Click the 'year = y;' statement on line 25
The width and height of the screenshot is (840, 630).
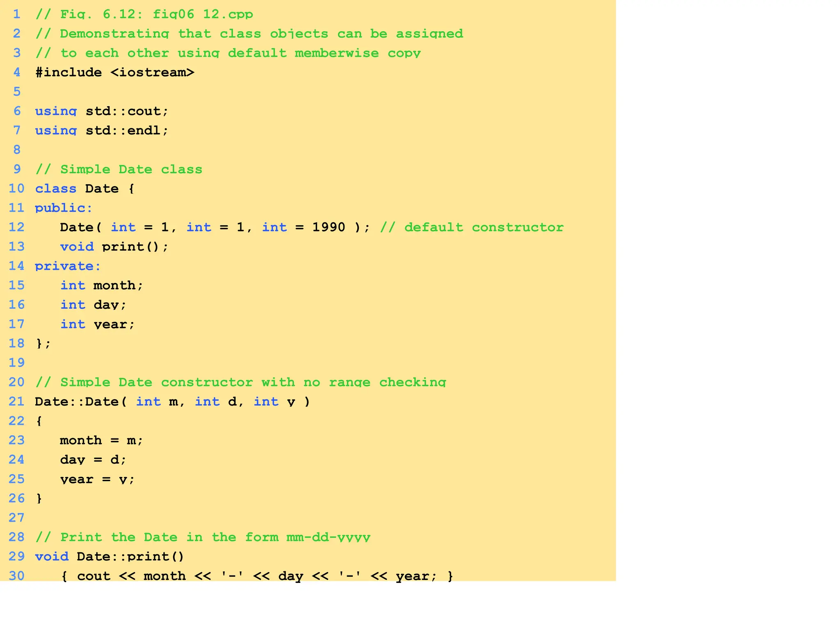pyautogui.click(x=97, y=479)
